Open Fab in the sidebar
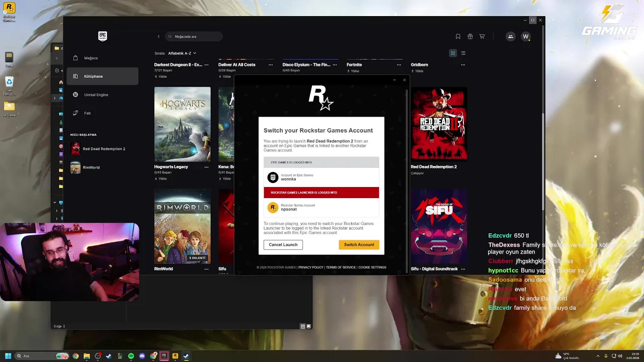This screenshot has height=362, width=644. (103, 113)
